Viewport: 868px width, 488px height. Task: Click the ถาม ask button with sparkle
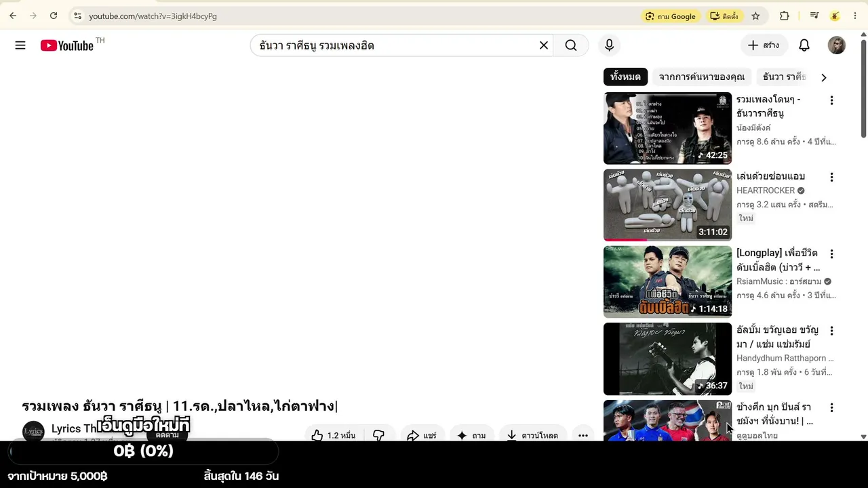coord(471,435)
